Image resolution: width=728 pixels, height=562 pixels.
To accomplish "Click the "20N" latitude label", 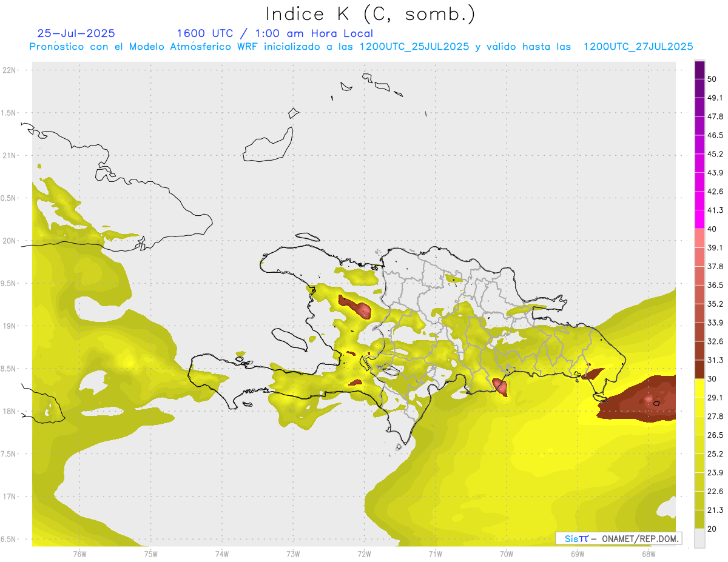I will coord(10,241).
